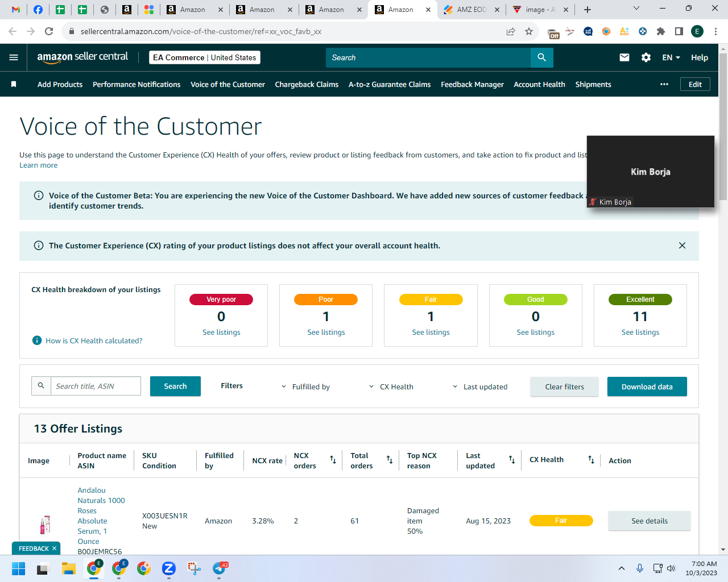Open Chrome side panel
This screenshot has width=728, height=582.
click(x=679, y=31)
